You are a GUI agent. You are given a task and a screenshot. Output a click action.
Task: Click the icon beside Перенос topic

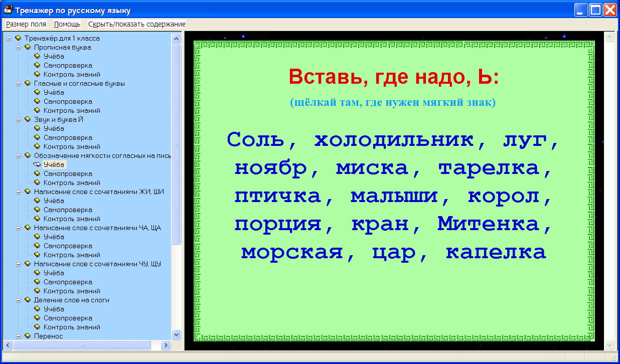coord(28,336)
